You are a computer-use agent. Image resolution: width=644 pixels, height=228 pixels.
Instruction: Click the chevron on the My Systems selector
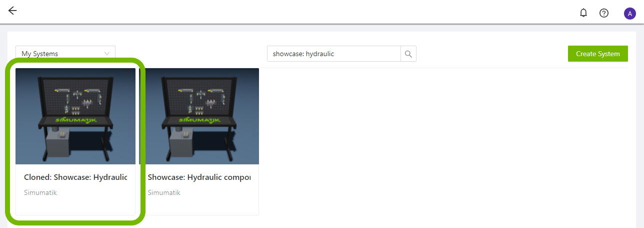click(107, 54)
